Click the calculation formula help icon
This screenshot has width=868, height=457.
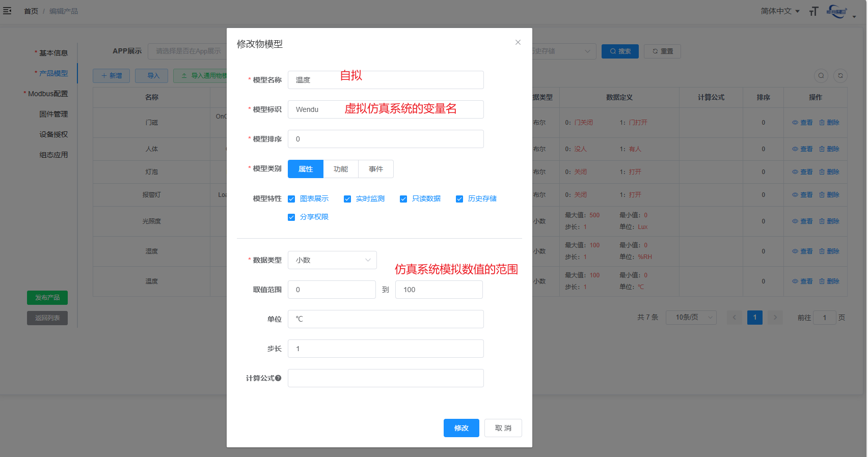(278, 378)
